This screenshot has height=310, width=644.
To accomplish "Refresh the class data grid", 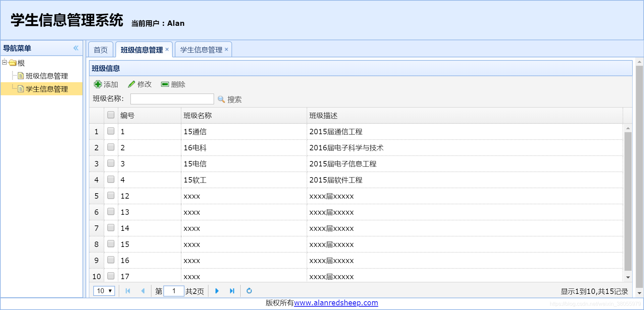I will (x=249, y=291).
